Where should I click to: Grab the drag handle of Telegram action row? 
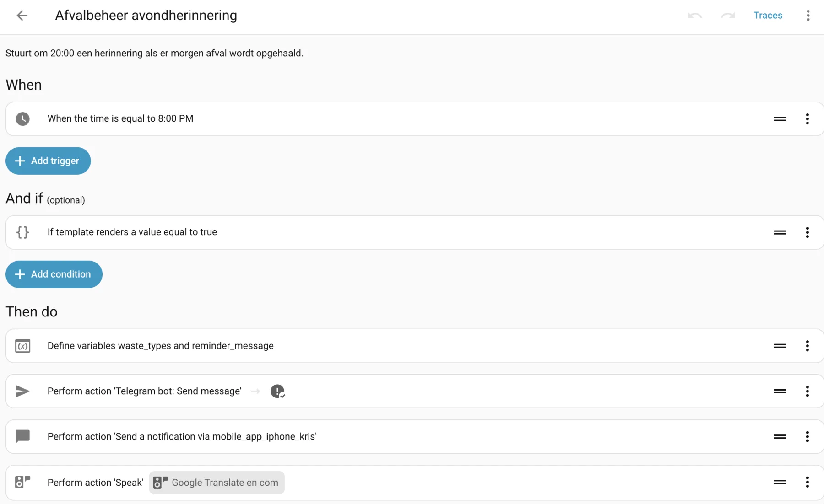point(780,391)
